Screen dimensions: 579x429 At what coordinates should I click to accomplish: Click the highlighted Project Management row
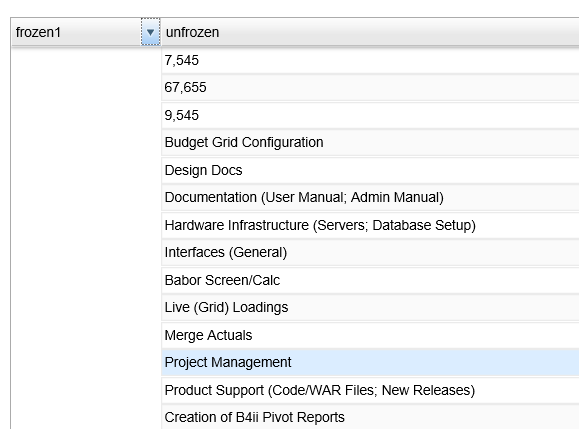tap(370, 363)
